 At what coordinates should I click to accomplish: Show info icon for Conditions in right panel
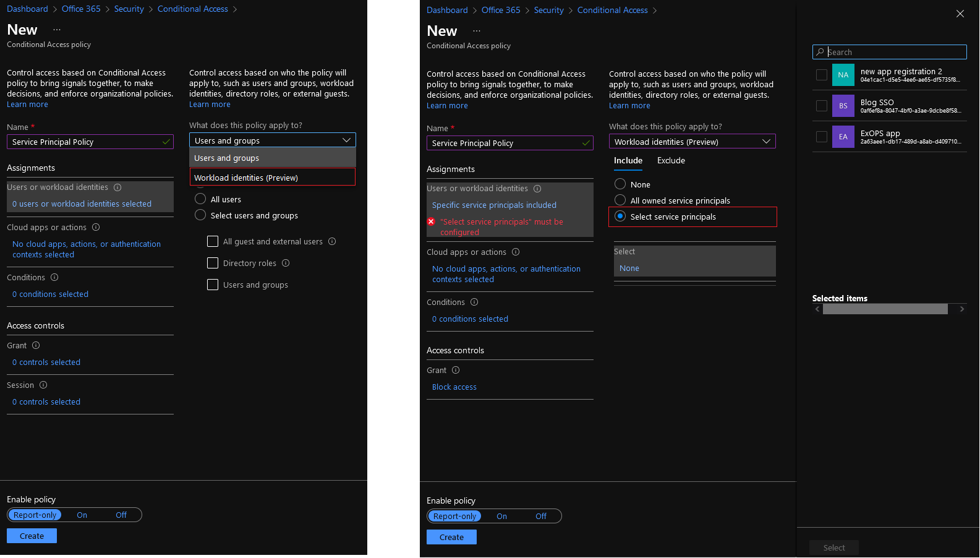click(x=474, y=303)
